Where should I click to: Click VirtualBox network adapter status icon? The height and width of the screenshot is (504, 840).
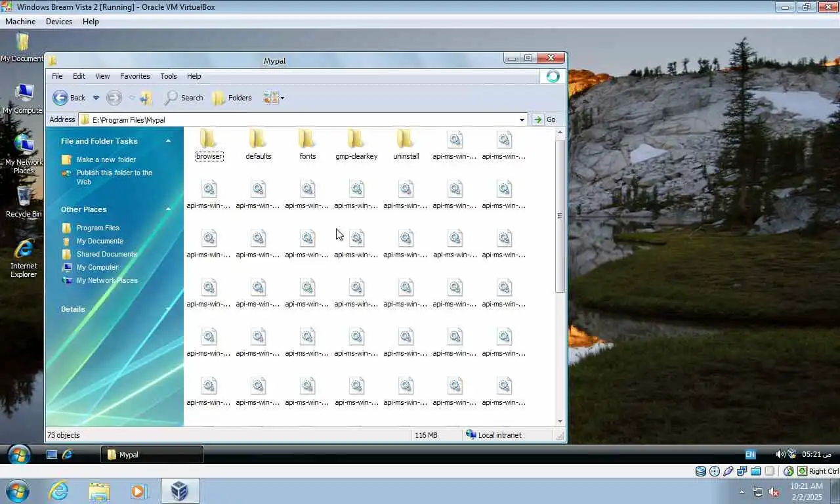point(742,471)
